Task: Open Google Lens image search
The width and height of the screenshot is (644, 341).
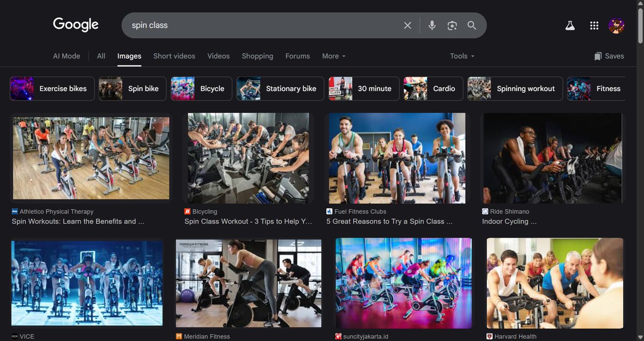Action: (x=452, y=25)
